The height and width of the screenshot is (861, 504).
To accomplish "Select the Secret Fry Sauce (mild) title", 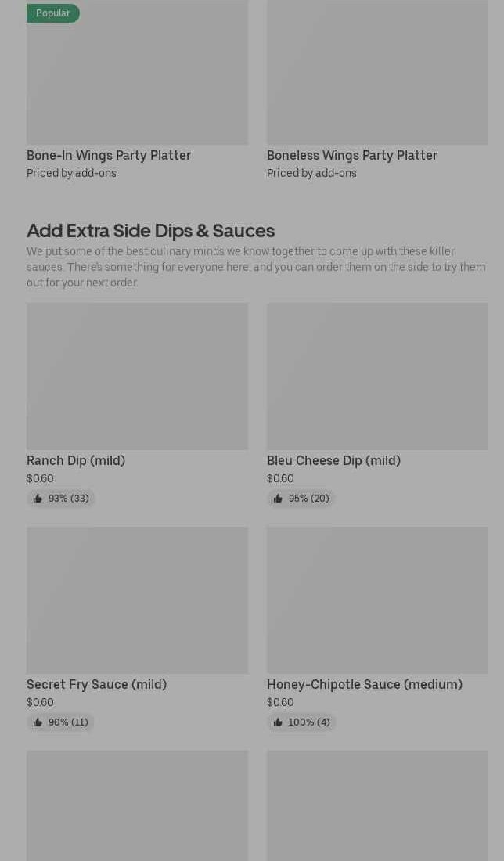I will (x=96, y=684).
